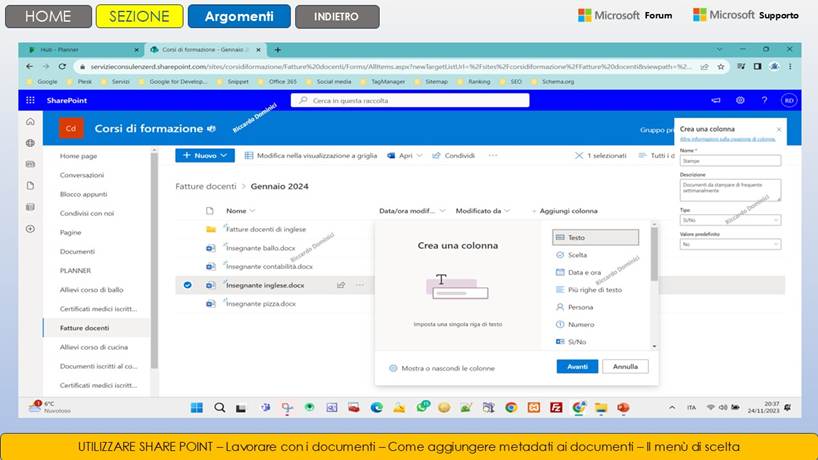Open the Tutti i d view dropdown

point(656,155)
